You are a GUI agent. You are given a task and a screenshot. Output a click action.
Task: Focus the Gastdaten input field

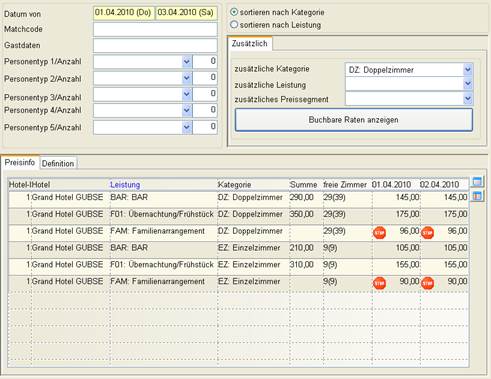tap(155, 45)
